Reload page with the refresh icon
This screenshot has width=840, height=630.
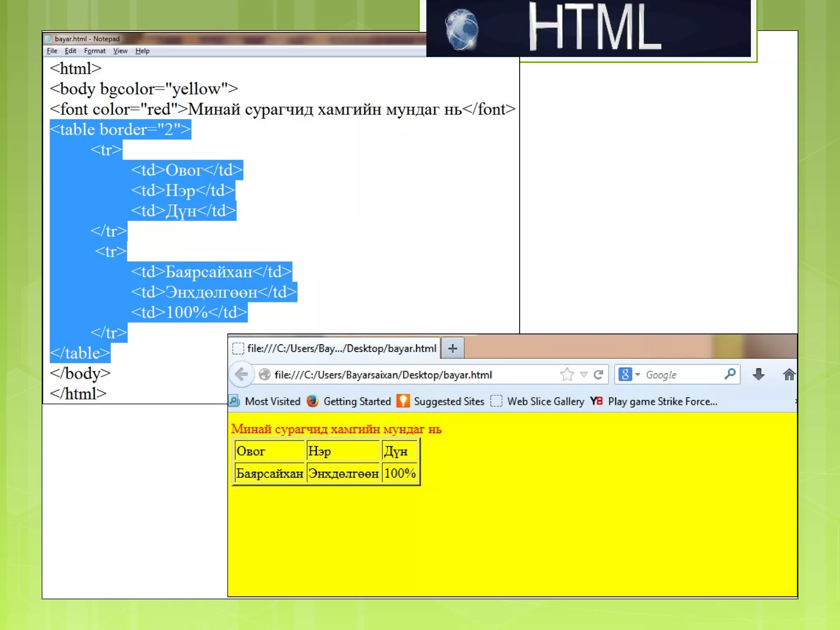pyautogui.click(x=598, y=374)
